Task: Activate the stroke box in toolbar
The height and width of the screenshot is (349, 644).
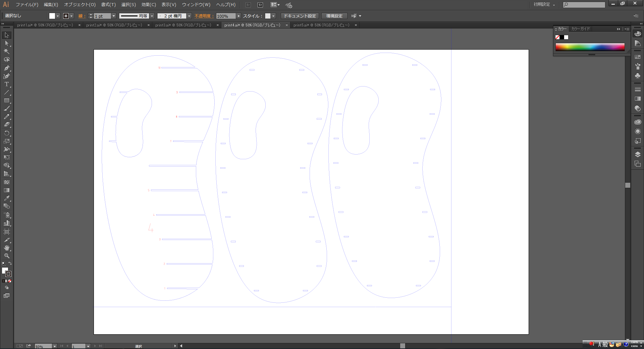Action: coord(8,274)
